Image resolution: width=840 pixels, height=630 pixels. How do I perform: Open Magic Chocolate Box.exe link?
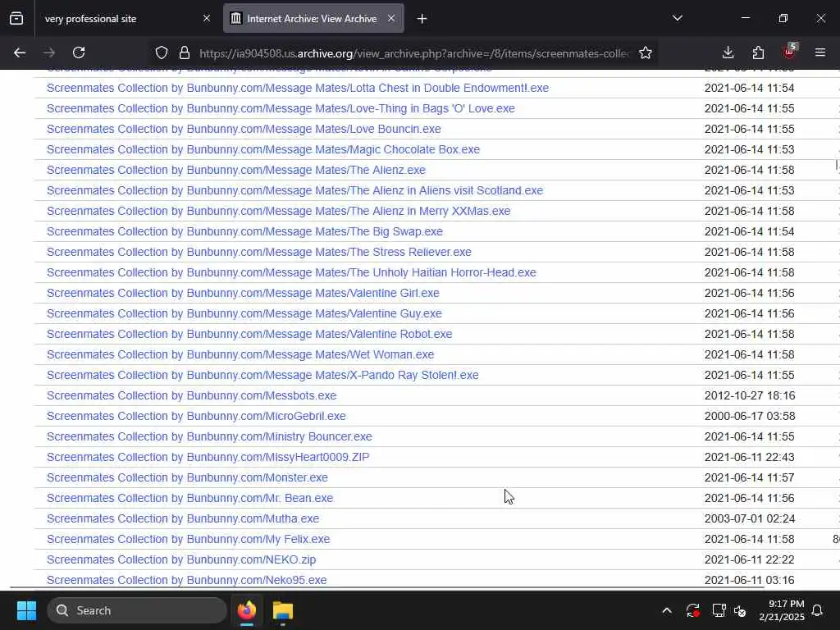263,149
